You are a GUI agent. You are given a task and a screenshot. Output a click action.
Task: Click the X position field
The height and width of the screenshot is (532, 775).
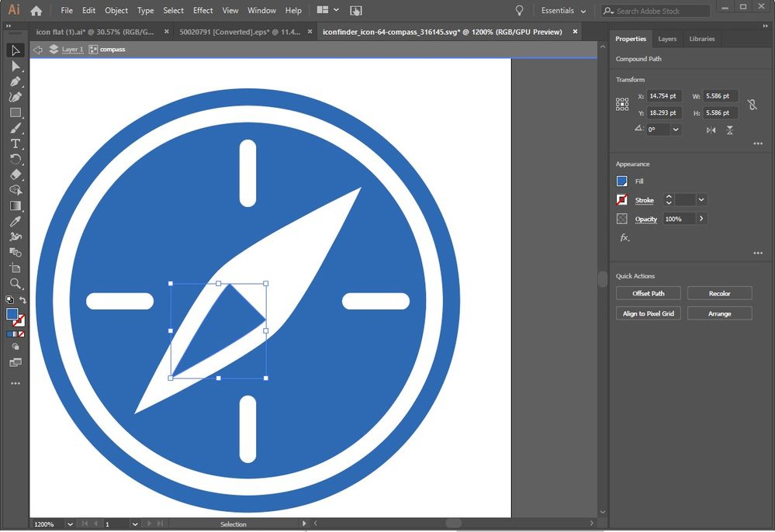[x=664, y=96]
